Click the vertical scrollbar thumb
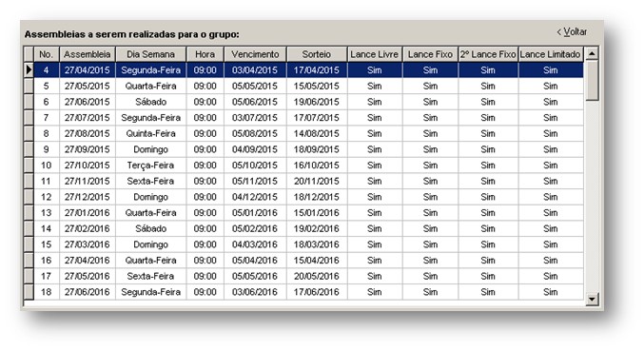 click(x=592, y=80)
